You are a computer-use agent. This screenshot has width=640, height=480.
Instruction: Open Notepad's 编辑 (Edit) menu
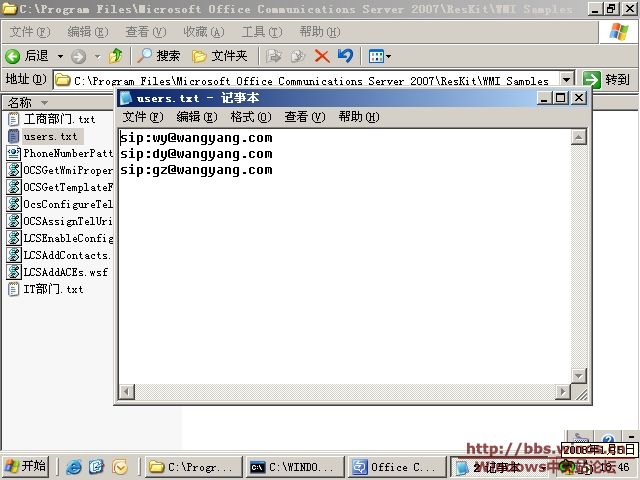pyautogui.click(x=195, y=117)
